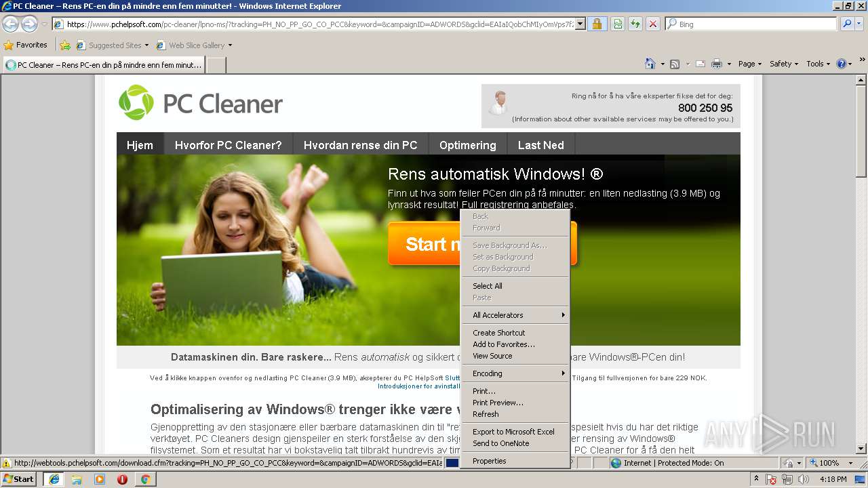Choose Properties from context menu
Image resolution: width=868 pixels, height=488 pixels.
point(515,461)
